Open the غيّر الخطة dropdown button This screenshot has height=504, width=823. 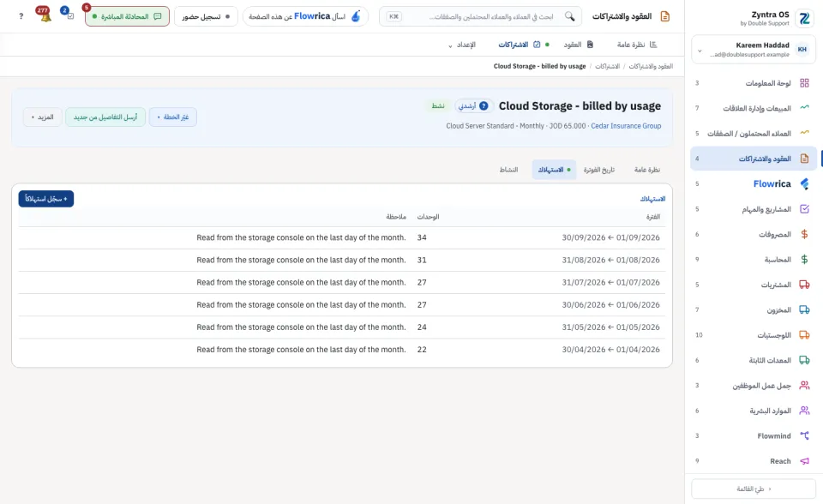pos(172,117)
